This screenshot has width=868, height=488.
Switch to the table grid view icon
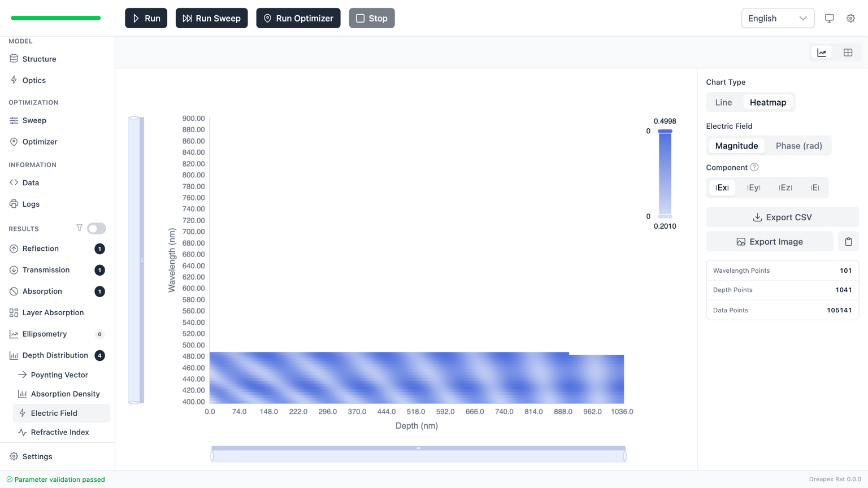pos(848,53)
